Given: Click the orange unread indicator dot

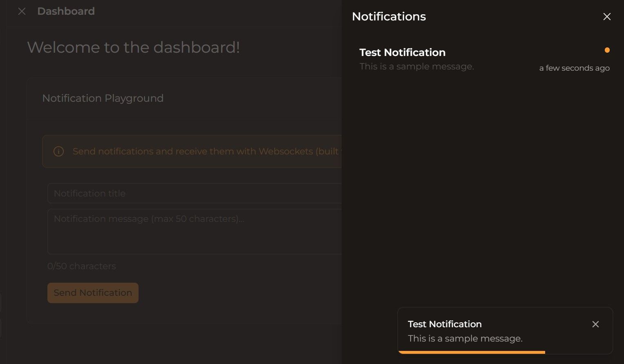Looking at the screenshot, I should pos(607,50).
